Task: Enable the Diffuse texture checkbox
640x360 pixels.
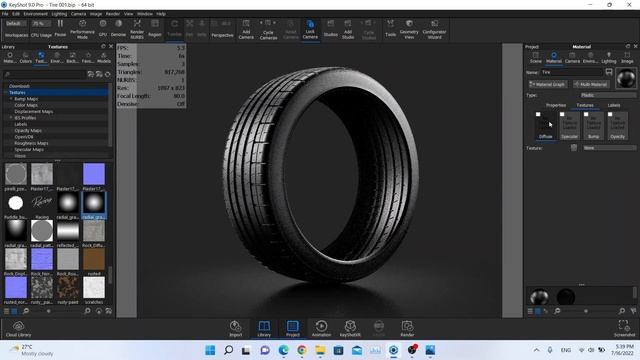Action: 538,114
